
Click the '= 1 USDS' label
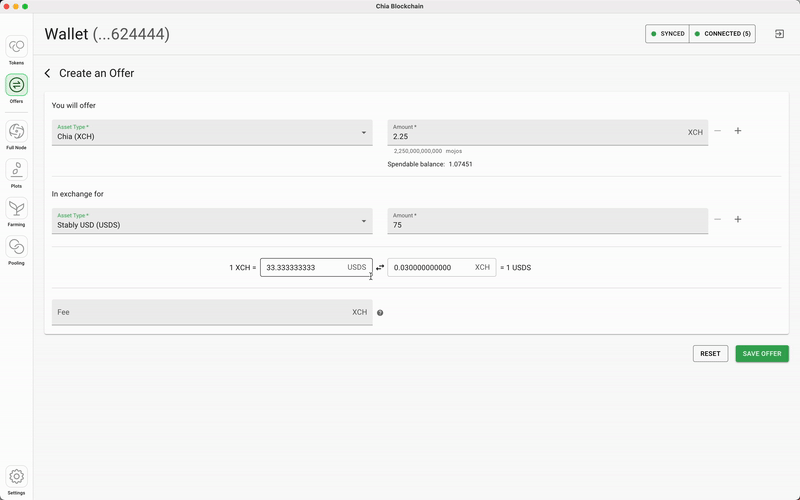[515, 267]
